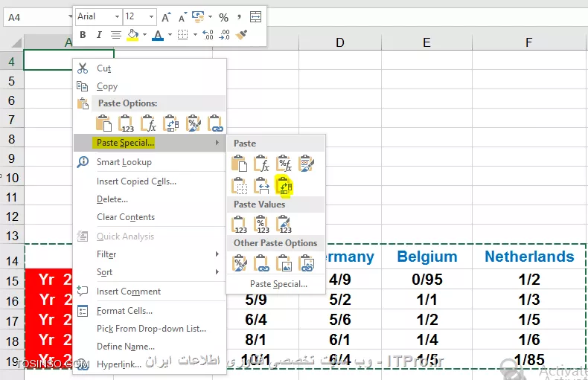Click the Name Box showing A4
This screenshot has height=380, width=588.
pyautogui.click(x=36, y=17)
